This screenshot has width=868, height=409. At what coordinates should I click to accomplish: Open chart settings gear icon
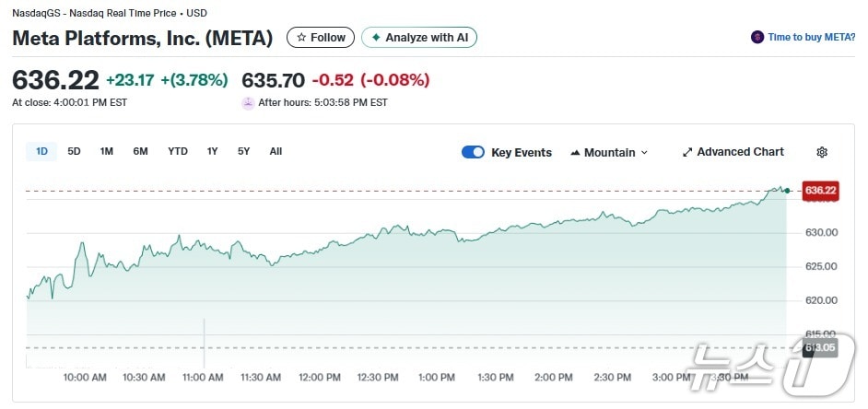(x=822, y=152)
